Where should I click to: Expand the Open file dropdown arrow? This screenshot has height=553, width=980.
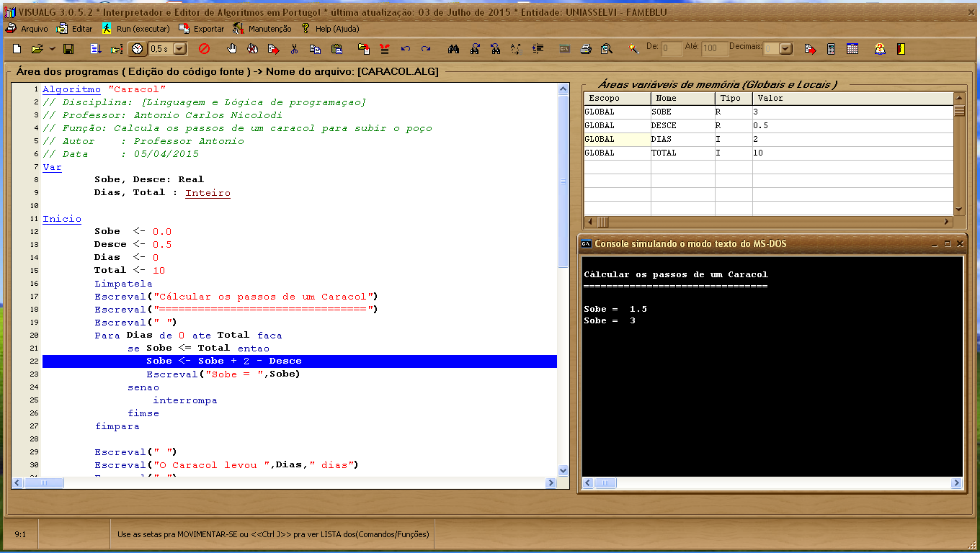pyautogui.click(x=52, y=48)
